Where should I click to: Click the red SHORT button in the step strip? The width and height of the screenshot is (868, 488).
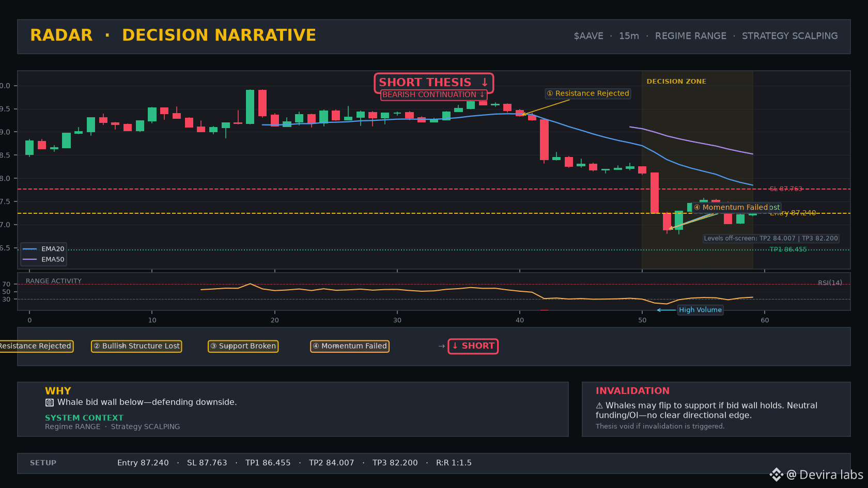[x=473, y=346]
